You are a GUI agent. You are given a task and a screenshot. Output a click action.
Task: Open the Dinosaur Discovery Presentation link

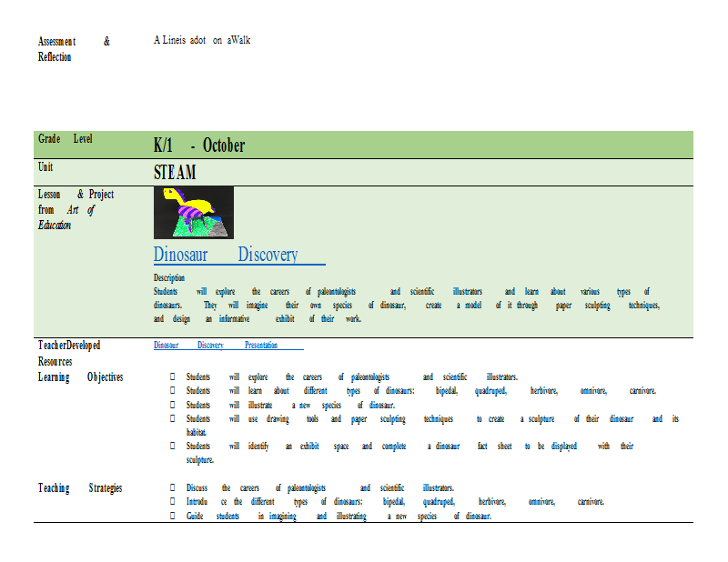tap(228, 346)
